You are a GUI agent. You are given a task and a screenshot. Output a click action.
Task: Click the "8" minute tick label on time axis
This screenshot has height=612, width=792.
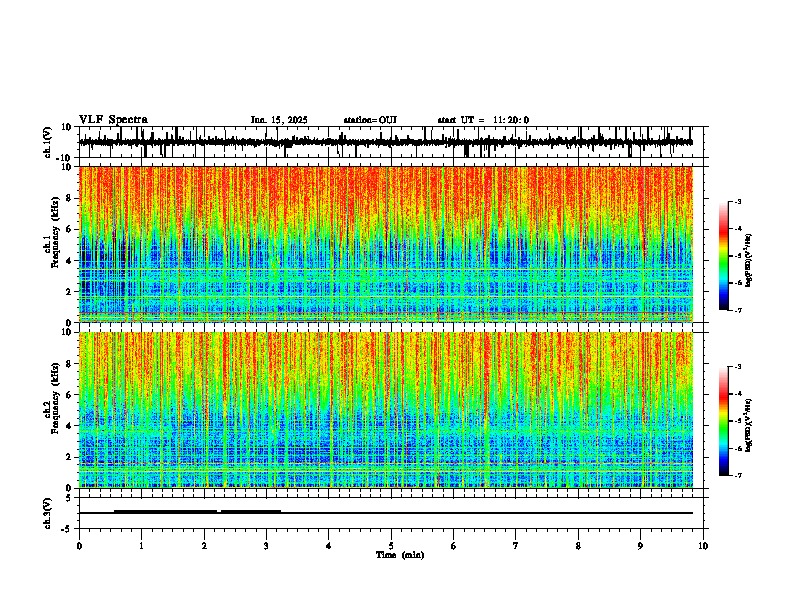click(578, 546)
